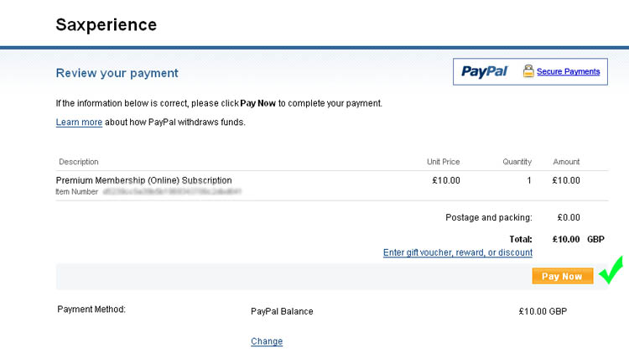Open the Secure Payments link
This screenshot has width=629, height=364.
click(x=568, y=72)
